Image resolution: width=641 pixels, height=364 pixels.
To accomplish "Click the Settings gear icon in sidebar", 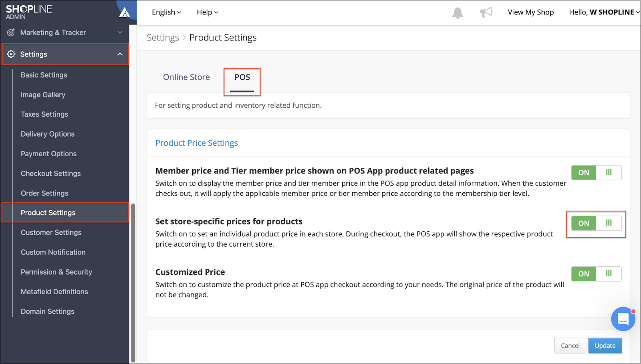I will pyautogui.click(x=11, y=54).
